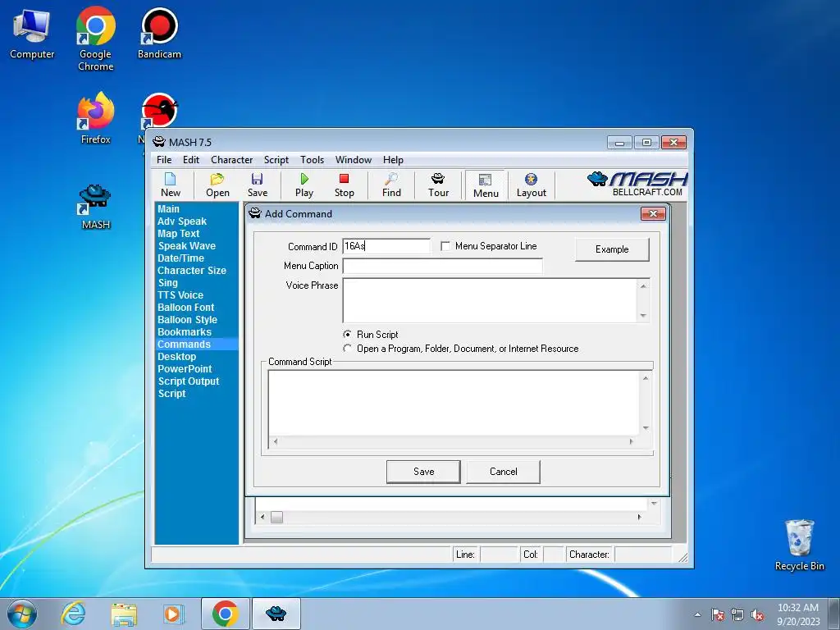Click the MASH taskbar button
This screenshot has width=840, height=630.
[276, 614]
